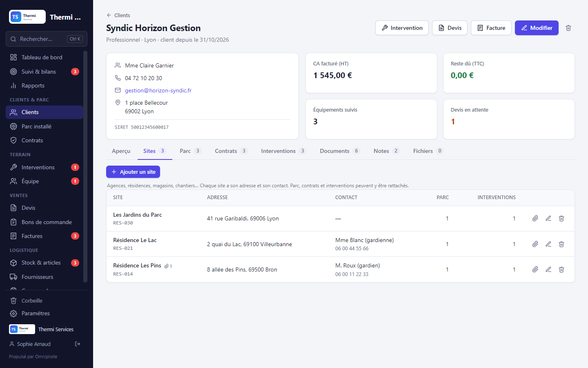The image size is (588, 368).
Task: Switch to the Notes tab
Action: (x=386, y=151)
